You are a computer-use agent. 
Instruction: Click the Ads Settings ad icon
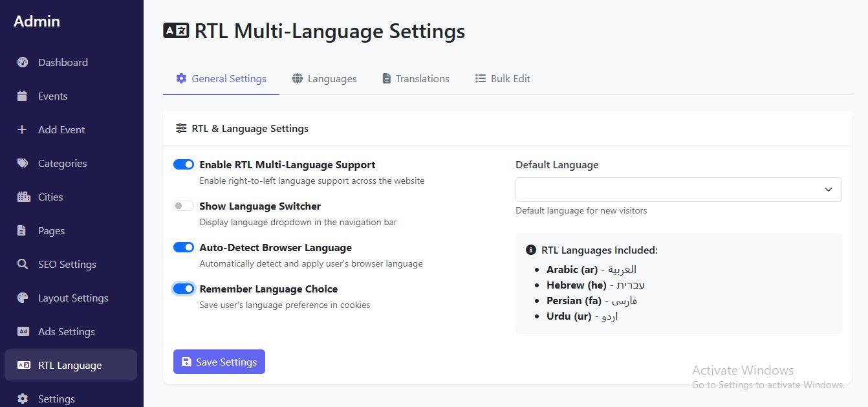[23, 332]
